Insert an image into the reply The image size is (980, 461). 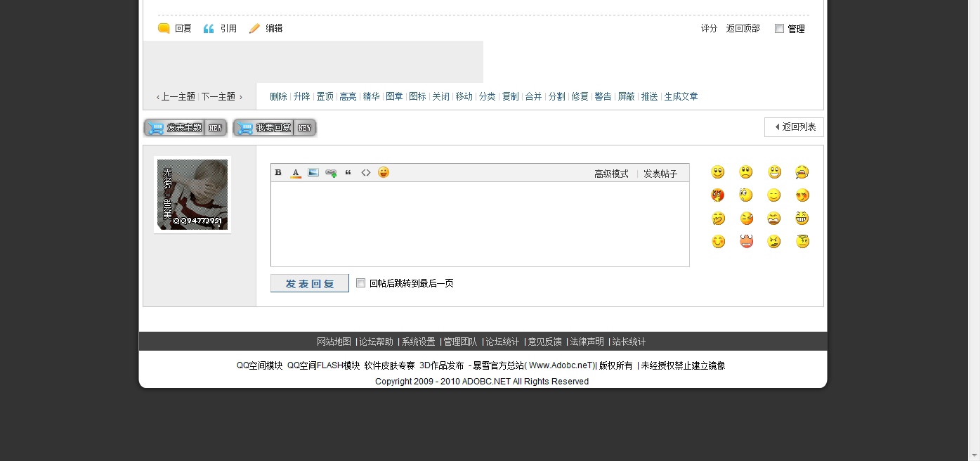(313, 172)
